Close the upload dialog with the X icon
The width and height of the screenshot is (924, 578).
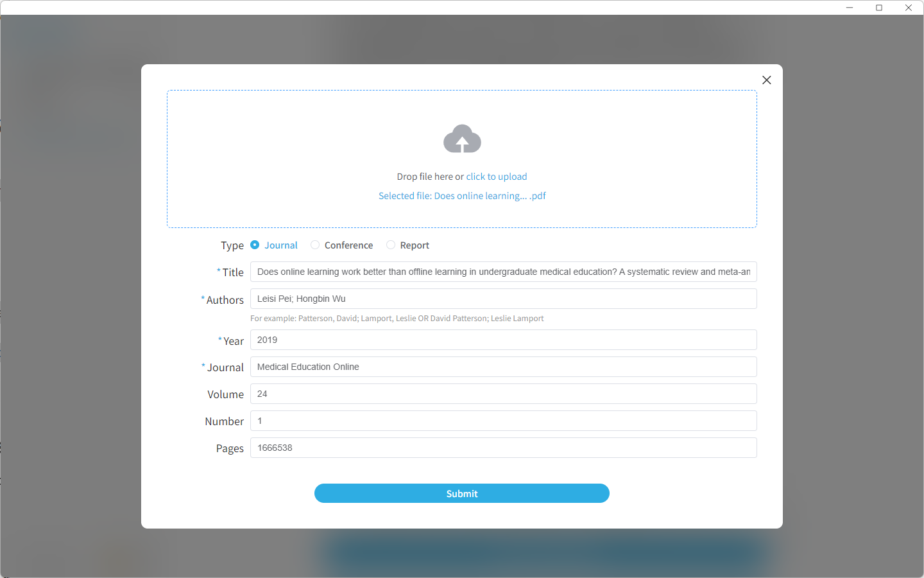[766, 80]
